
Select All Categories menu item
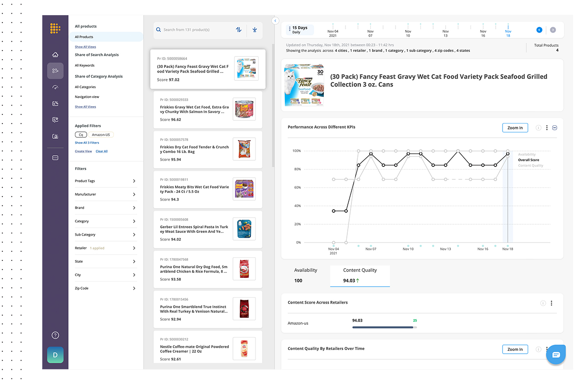pyautogui.click(x=85, y=87)
